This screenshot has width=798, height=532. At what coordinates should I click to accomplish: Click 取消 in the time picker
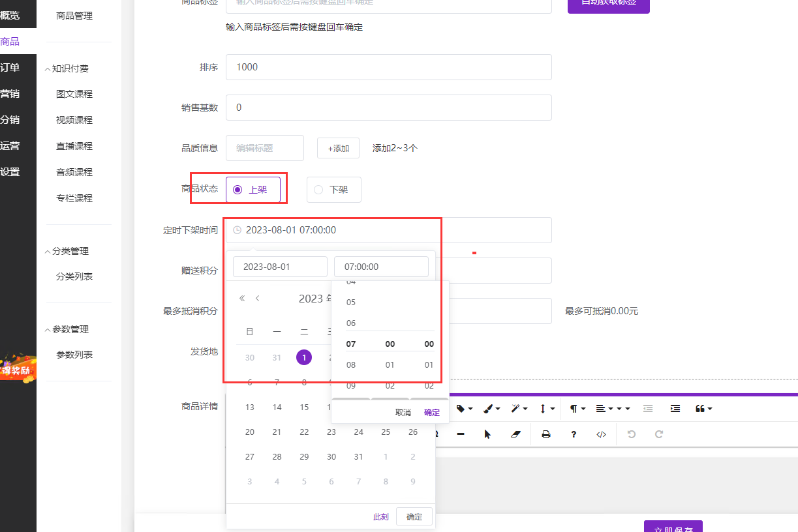pyautogui.click(x=403, y=413)
